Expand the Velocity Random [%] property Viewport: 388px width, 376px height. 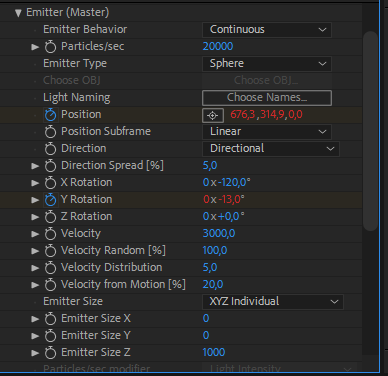[x=35, y=251]
